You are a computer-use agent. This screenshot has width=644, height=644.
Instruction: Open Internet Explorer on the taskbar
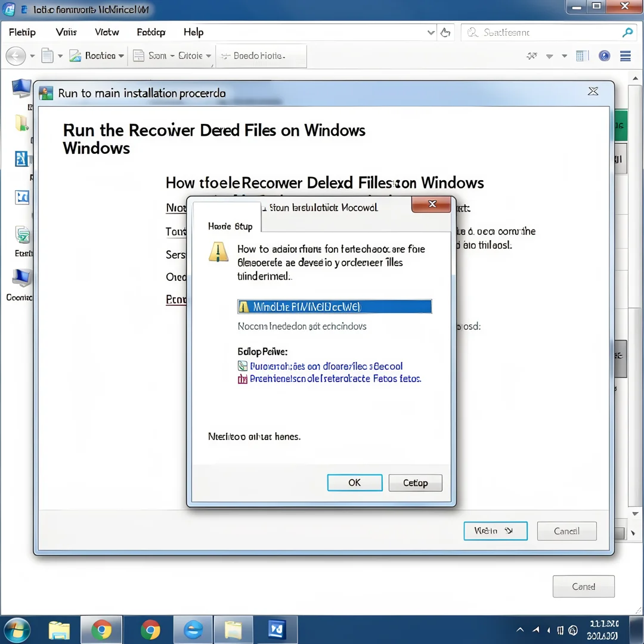(x=193, y=630)
